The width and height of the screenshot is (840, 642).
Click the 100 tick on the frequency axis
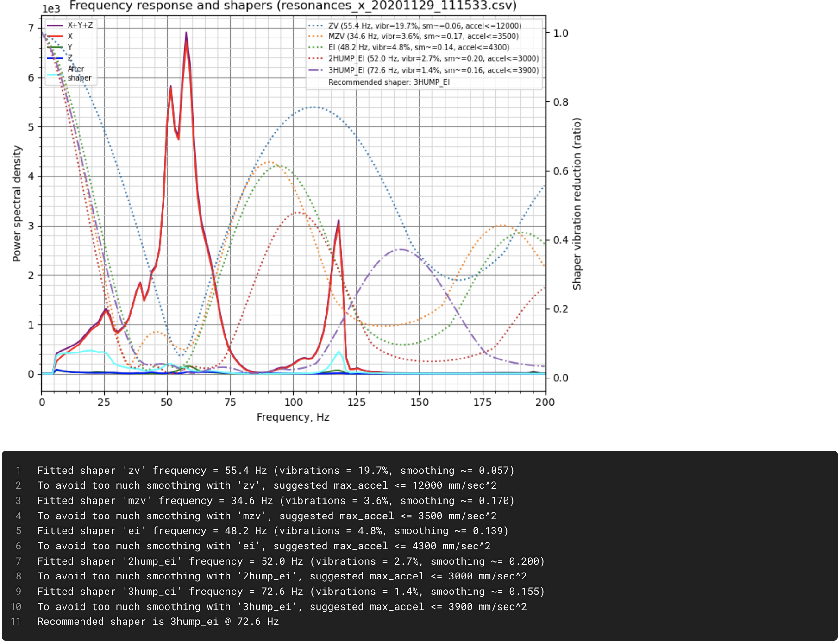[294, 403]
